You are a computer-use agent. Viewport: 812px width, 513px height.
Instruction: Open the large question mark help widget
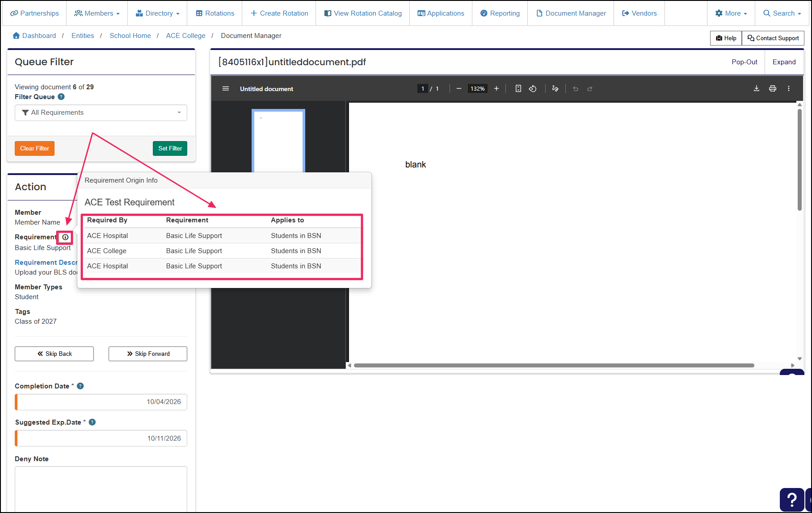792,500
